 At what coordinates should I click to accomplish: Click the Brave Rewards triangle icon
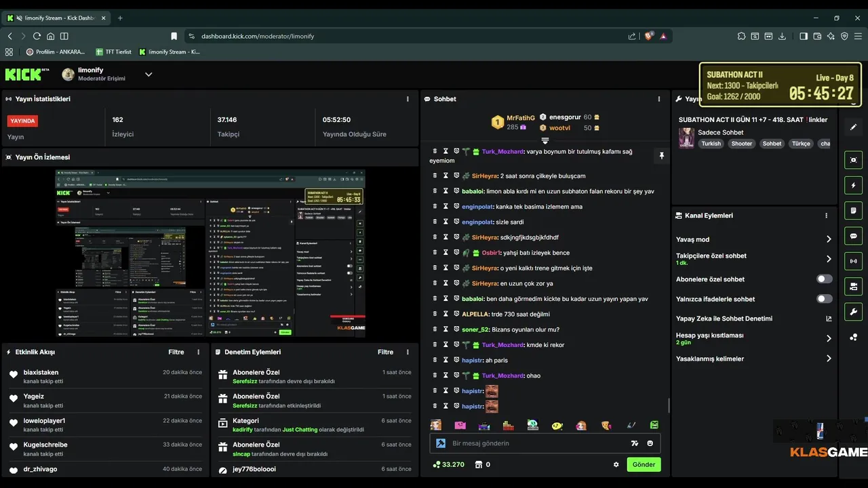click(663, 36)
